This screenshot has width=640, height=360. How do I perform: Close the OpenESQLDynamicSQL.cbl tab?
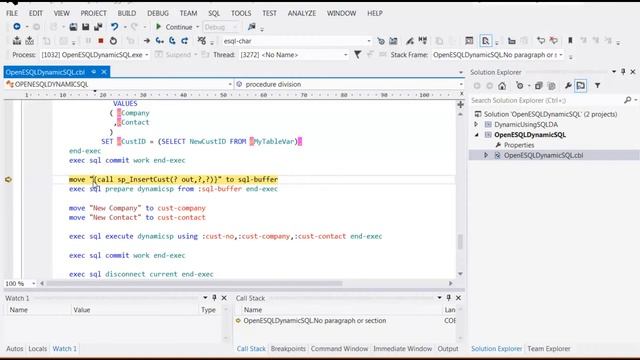click(x=104, y=72)
